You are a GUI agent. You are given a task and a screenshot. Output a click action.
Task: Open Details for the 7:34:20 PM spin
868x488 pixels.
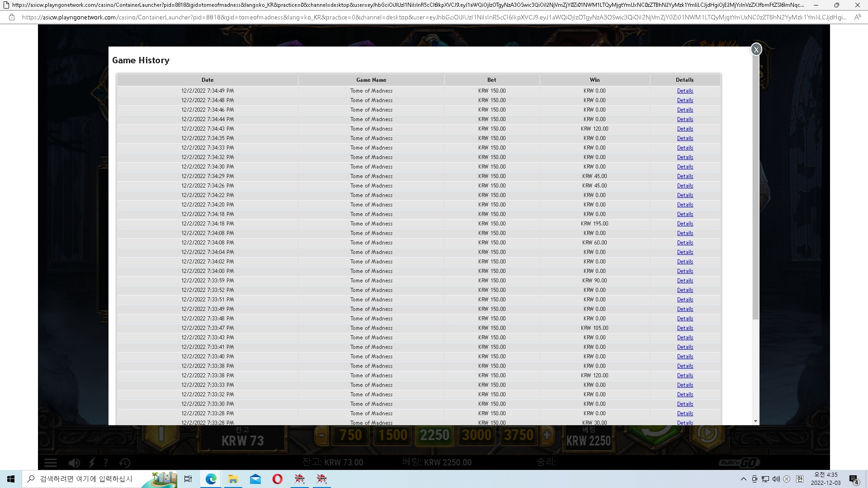click(x=685, y=205)
